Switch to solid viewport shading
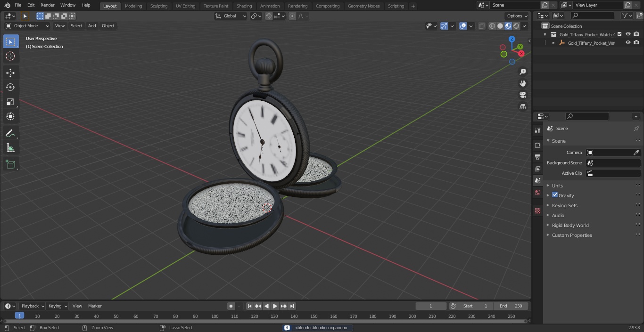The image size is (644, 332). tap(500, 26)
